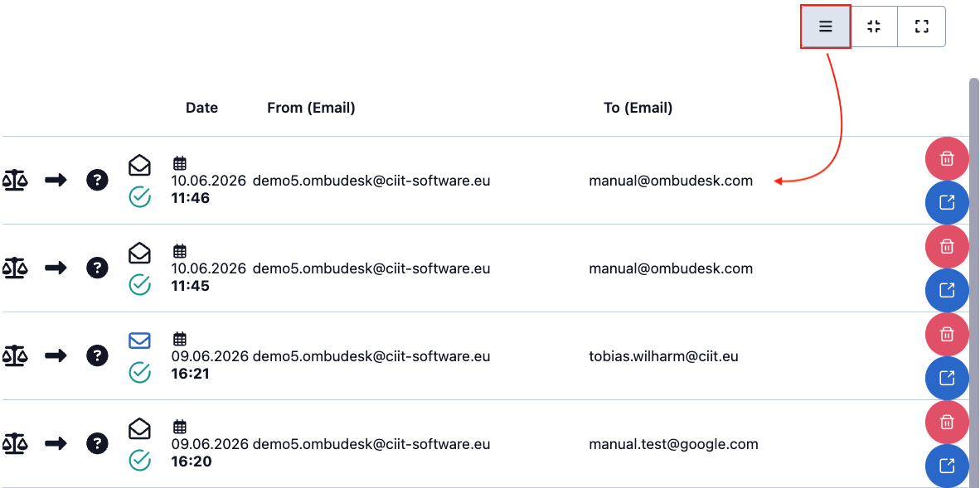Click the question mark icon in 11:46 row
The image size is (980, 488).
[x=97, y=181]
